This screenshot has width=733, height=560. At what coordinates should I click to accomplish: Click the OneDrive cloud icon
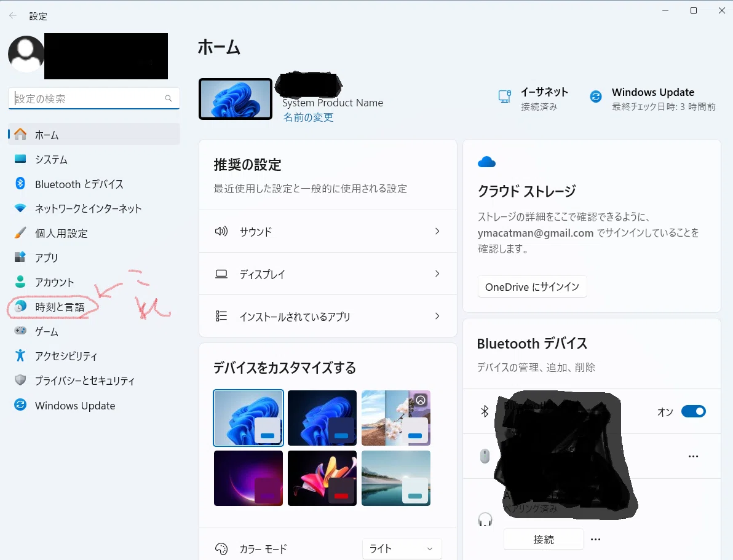tap(486, 162)
